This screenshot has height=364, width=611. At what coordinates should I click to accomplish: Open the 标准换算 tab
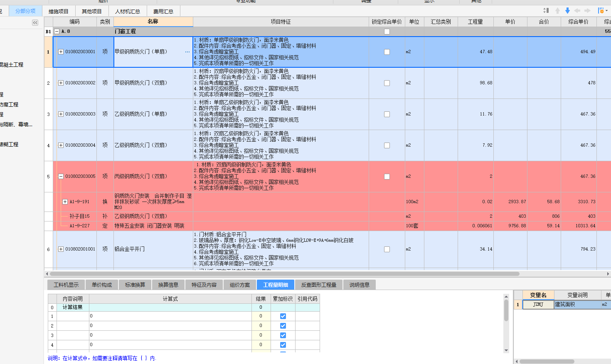[x=135, y=285]
